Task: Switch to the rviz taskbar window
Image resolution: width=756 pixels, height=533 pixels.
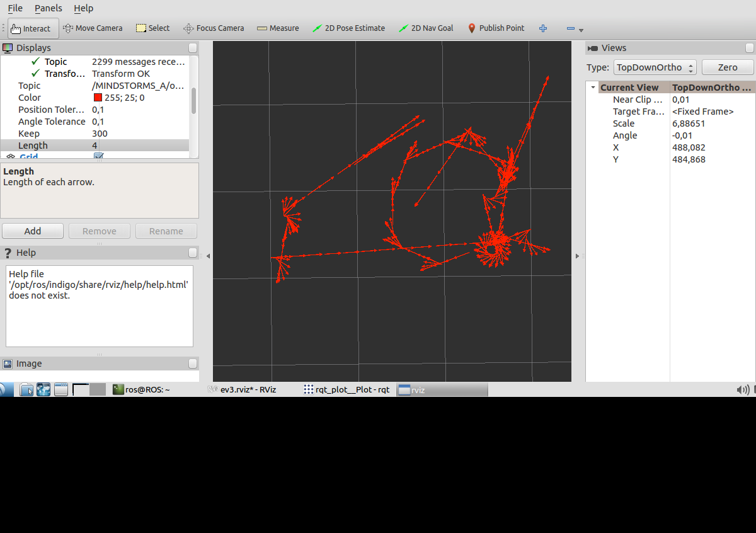Action: (443, 389)
